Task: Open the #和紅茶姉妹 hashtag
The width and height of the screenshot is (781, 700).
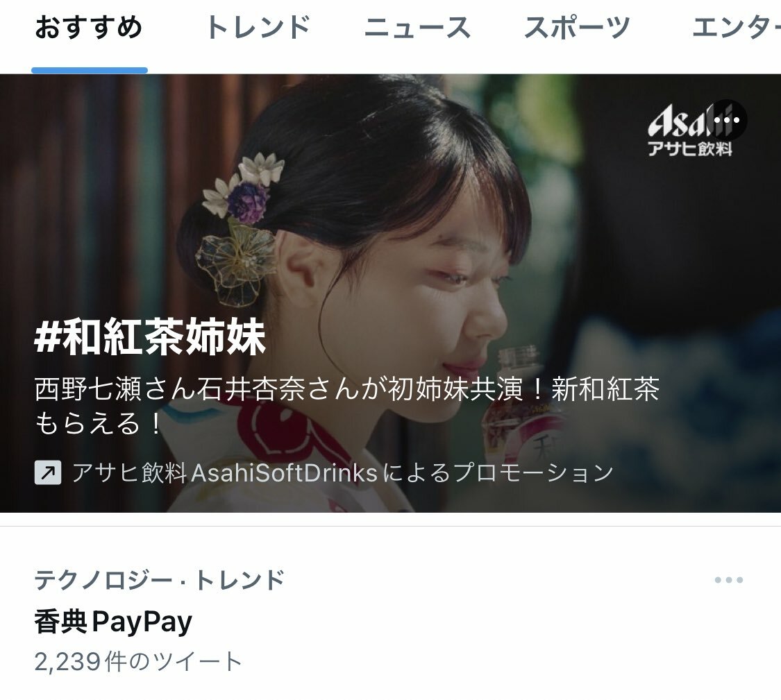Action: click(x=151, y=338)
